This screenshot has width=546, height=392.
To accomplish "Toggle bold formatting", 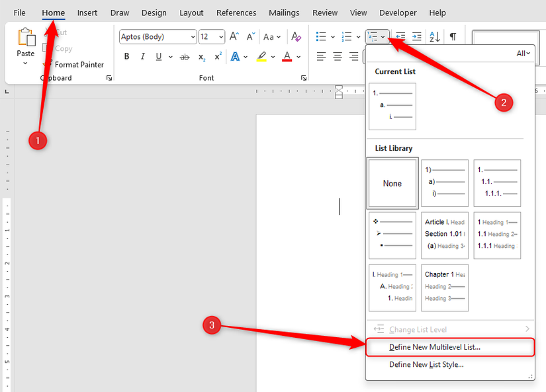I will 126,56.
